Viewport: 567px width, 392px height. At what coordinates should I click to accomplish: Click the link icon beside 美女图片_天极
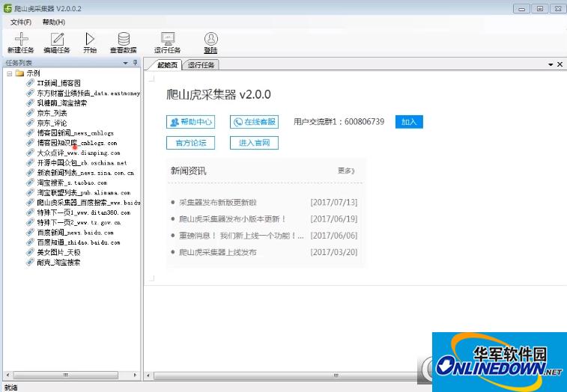31,252
